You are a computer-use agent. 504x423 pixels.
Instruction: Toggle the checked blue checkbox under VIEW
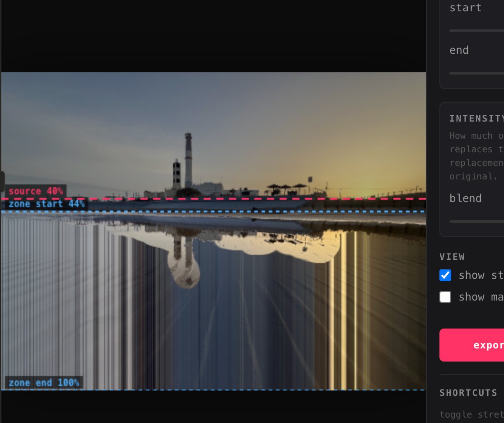445,275
